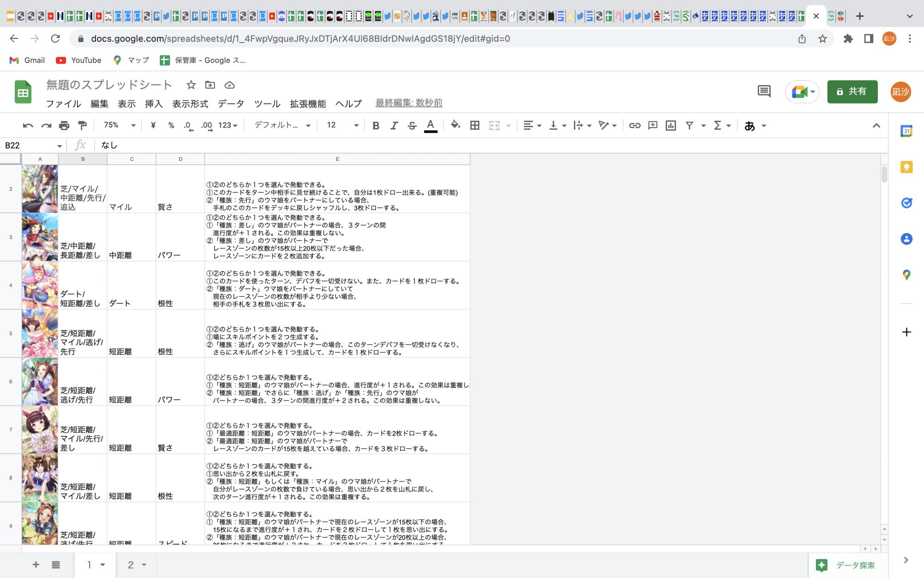Open the データ menu
This screenshot has height=578, width=924.
[x=231, y=104]
